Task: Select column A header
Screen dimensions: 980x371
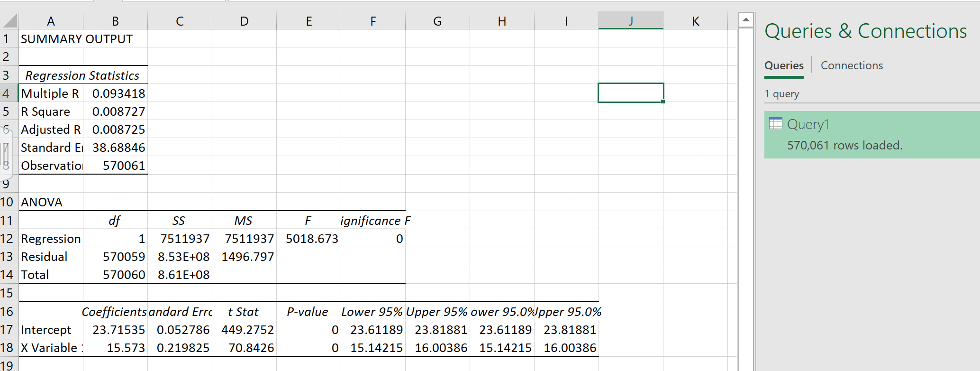Action: tap(51, 21)
